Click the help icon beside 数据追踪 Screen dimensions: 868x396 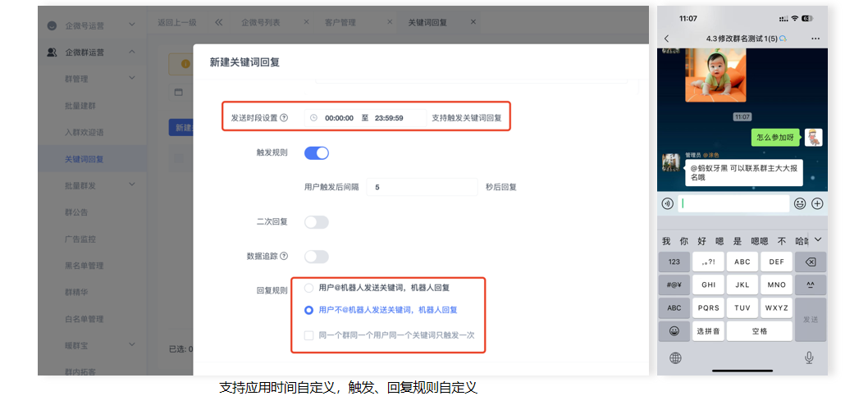click(285, 257)
